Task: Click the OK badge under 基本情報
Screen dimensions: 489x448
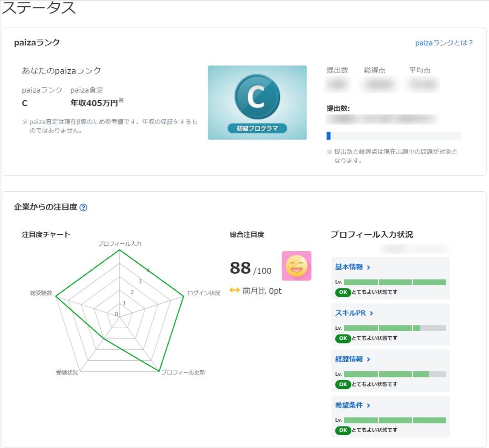Action: coord(342,292)
